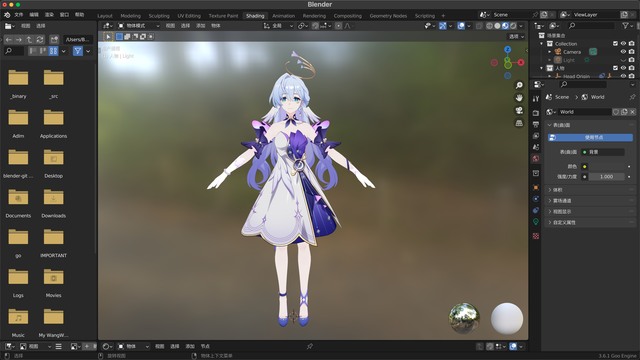
Task: Open the Render properties tab
Action: coord(536,113)
